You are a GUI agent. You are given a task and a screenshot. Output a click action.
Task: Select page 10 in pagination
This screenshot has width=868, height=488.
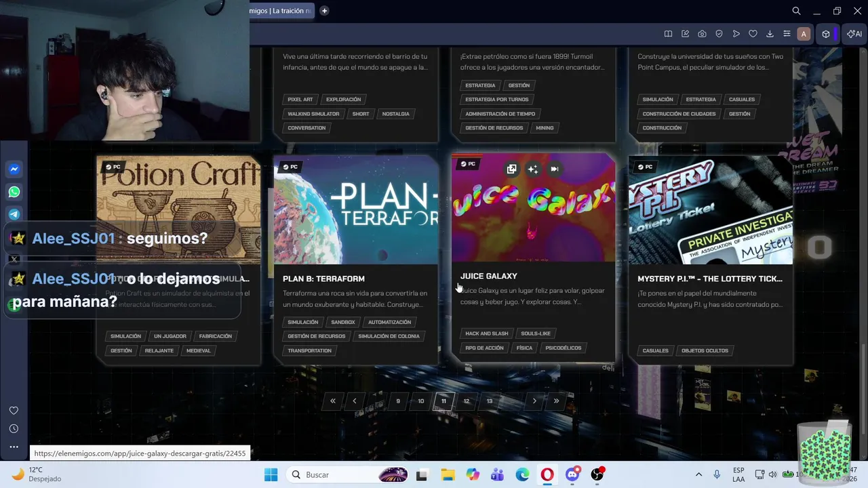point(421,401)
